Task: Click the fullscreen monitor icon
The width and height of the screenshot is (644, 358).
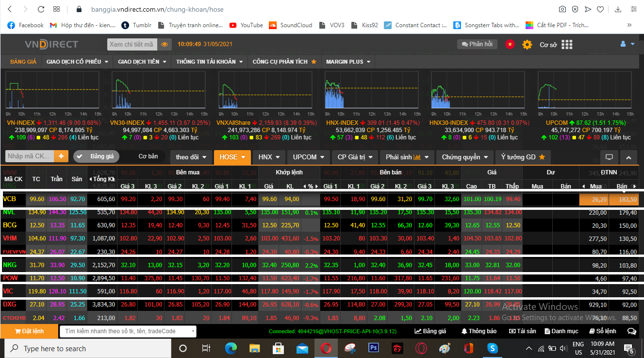Action: pyautogui.click(x=609, y=157)
